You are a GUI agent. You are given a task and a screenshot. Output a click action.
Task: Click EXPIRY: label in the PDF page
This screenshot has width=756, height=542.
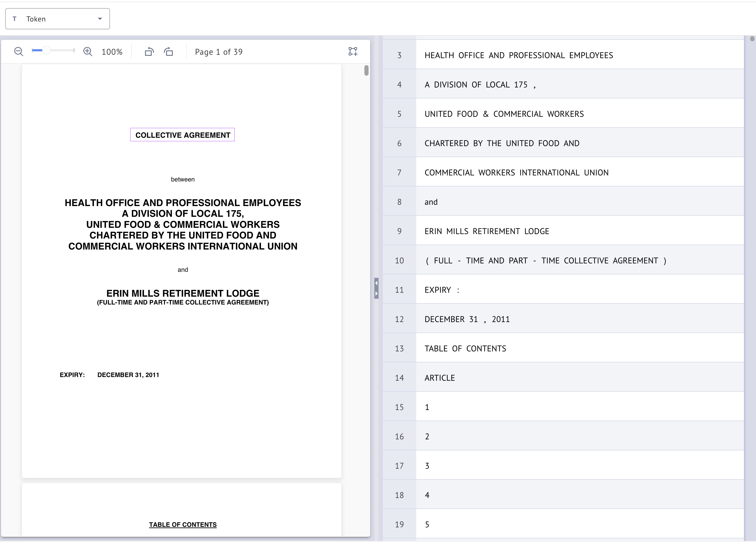pos(72,375)
